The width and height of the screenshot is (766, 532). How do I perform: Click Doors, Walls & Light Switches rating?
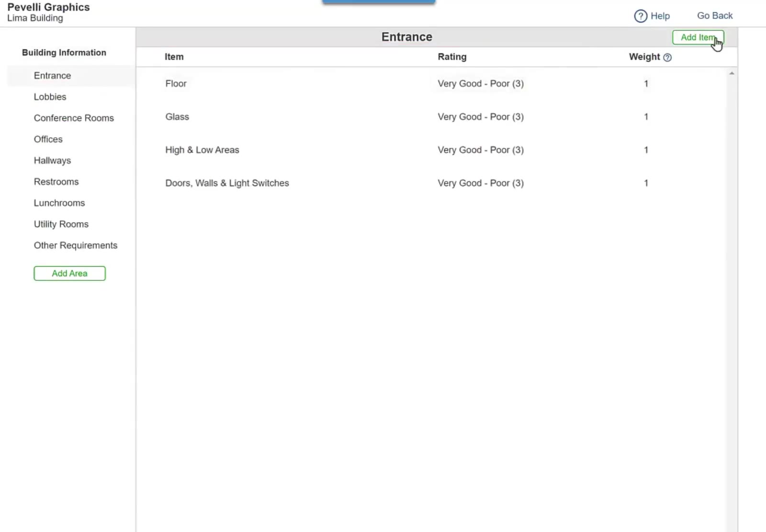481,183
